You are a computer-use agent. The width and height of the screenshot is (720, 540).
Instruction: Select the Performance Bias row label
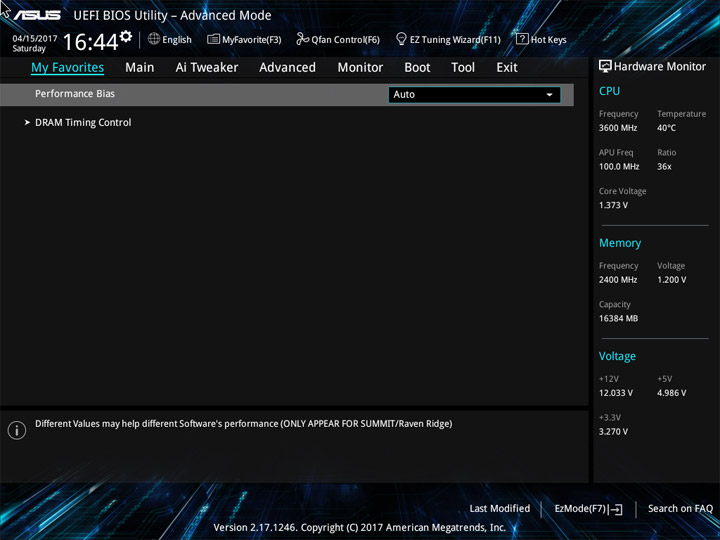[75, 94]
